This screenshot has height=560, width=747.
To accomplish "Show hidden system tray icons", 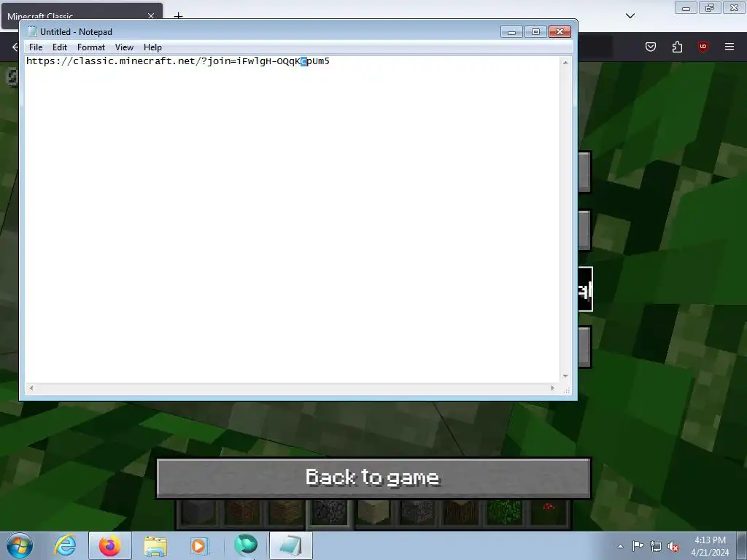I will (x=620, y=546).
